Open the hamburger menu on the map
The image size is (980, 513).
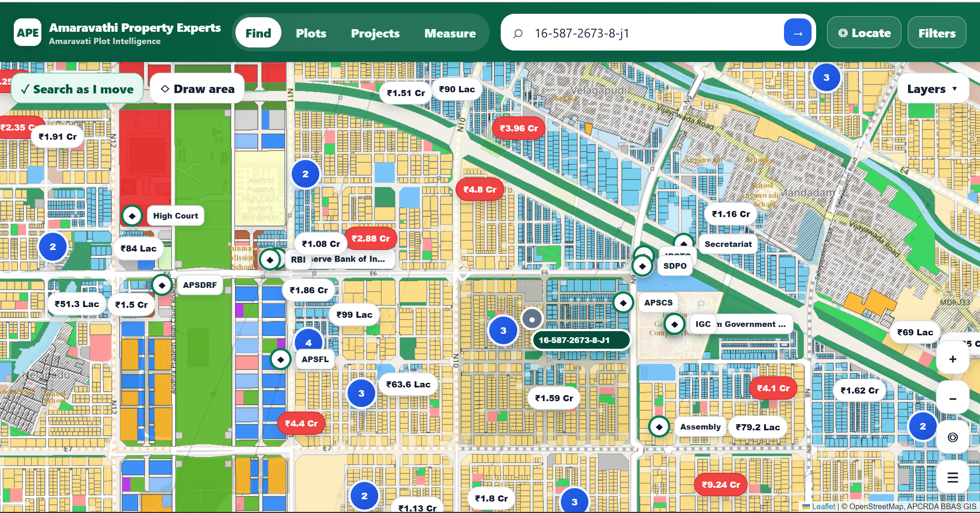(x=952, y=477)
